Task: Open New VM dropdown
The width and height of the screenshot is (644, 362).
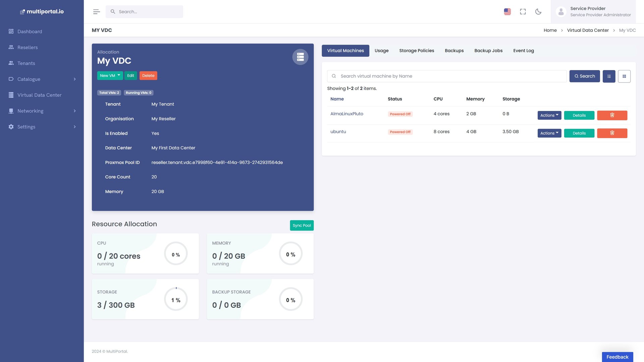Action: point(110,76)
